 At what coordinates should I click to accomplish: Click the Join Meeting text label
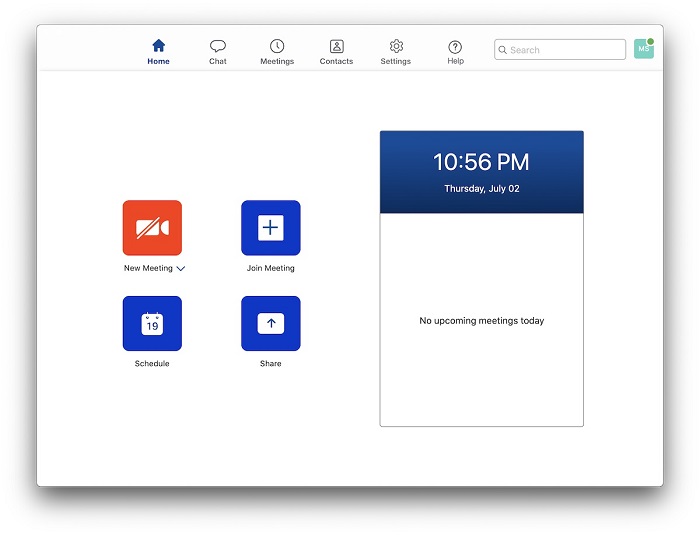click(270, 269)
